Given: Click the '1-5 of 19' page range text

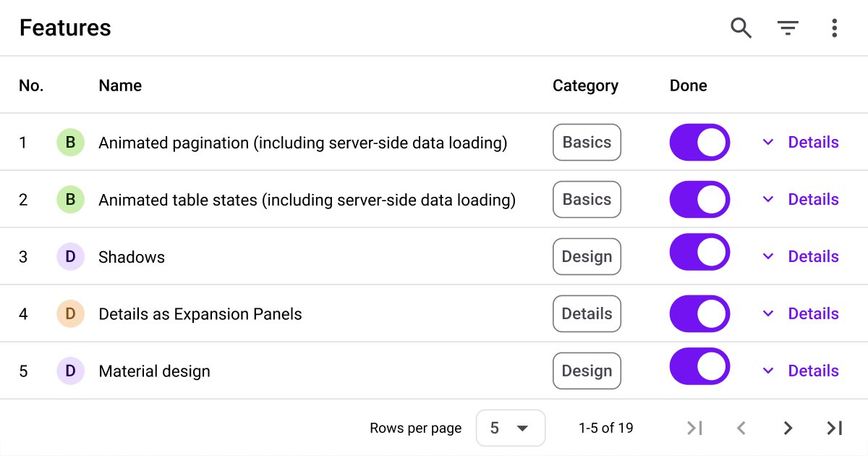Looking at the screenshot, I should pos(605,428).
